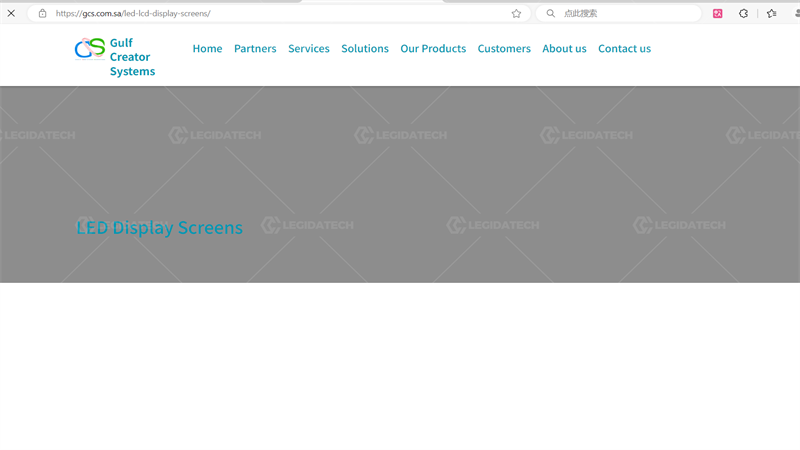The height and width of the screenshot is (450, 800).
Task: Open the Partners menu item
Action: (255, 48)
